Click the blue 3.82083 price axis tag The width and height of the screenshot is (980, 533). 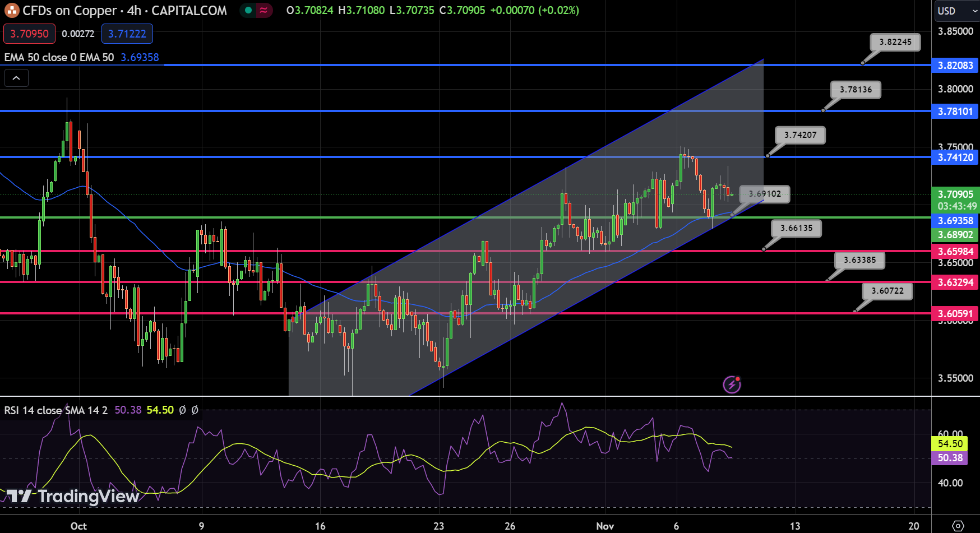955,66
